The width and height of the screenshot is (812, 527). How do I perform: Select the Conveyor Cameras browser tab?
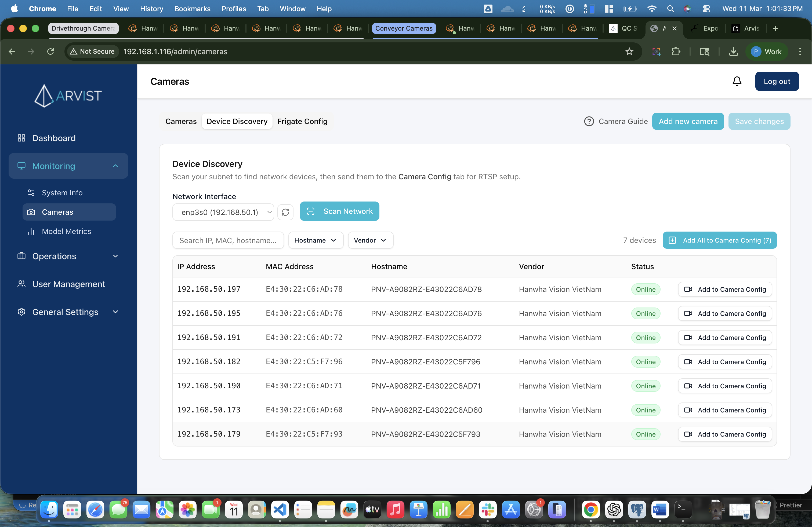pos(404,28)
